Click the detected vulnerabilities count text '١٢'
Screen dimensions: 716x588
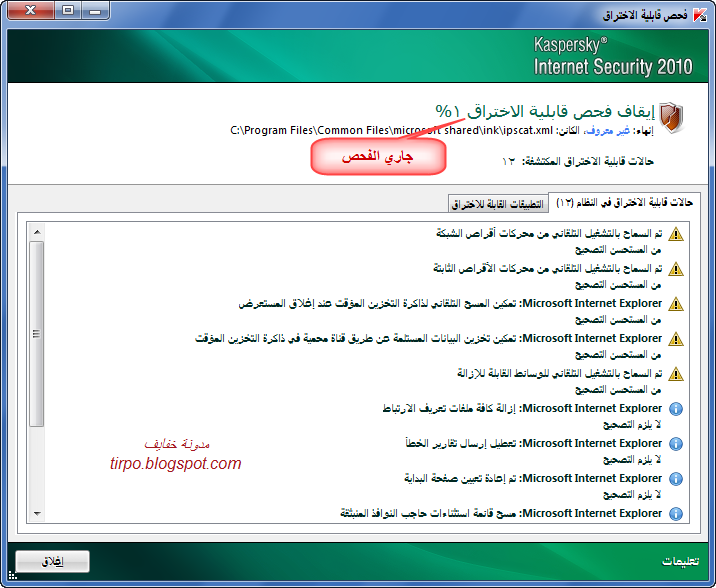(x=508, y=162)
